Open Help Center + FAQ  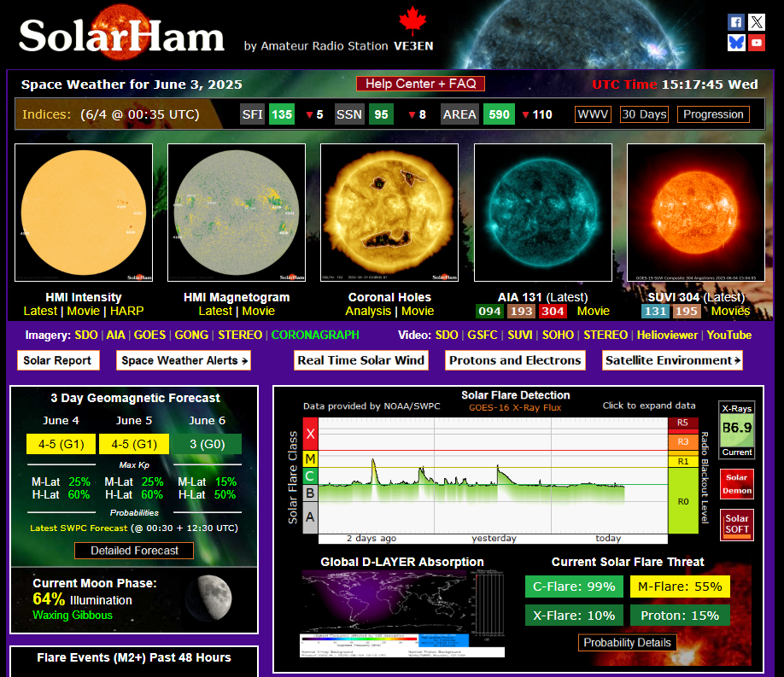pyautogui.click(x=420, y=84)
